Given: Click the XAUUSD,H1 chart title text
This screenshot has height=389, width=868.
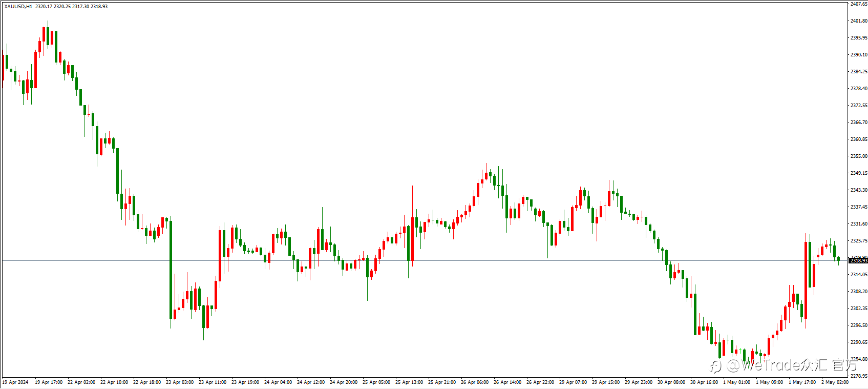Looking at the screenshot, I should [x=18, y=7].
